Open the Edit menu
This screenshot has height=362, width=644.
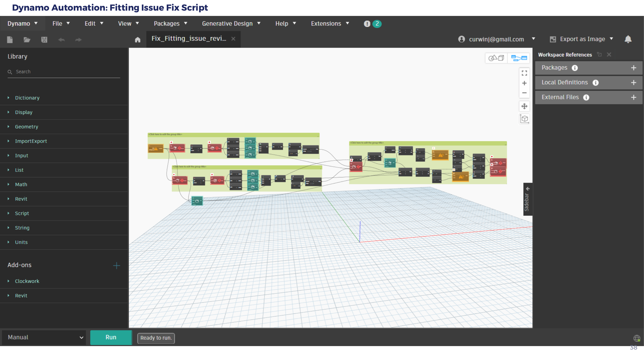[94, 23]
